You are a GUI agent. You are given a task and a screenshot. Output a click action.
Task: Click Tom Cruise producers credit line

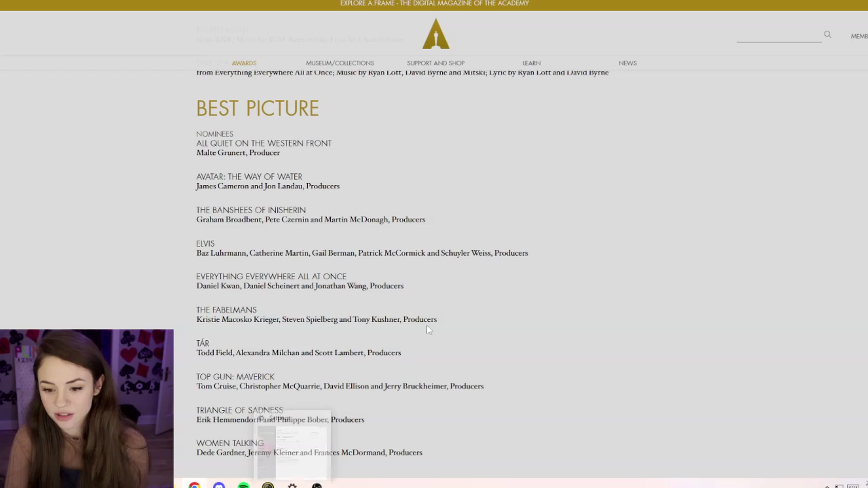point(340,386)
